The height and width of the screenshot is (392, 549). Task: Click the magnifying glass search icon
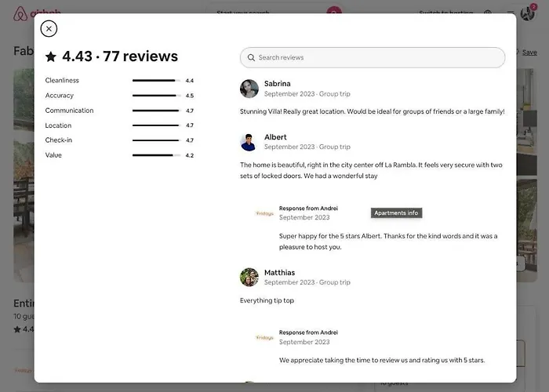[x=251, y=58]
